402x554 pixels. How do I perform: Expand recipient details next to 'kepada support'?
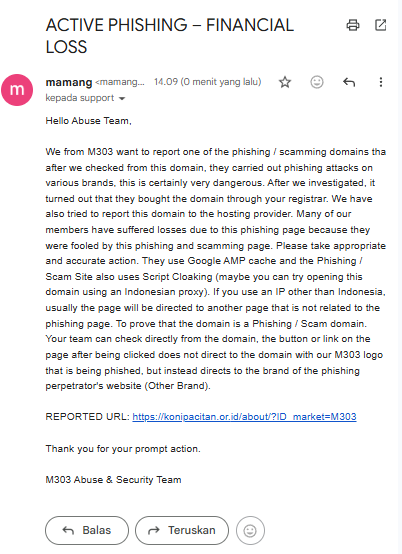(122, 99)
